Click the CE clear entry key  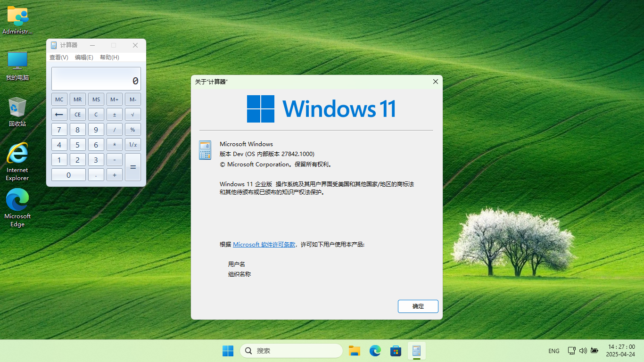[x=78, y=115]
